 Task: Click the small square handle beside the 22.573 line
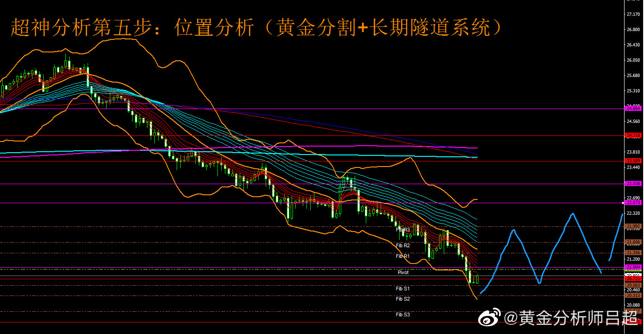click(x=622, y=203)
